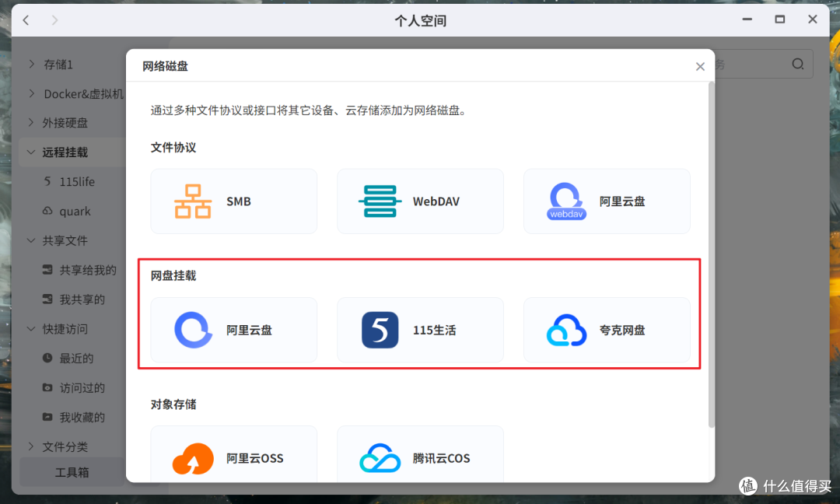This screenshot has height=504, width=840.
Task: Click the 115life sidebar icon
Action: [x=47, y=181]
